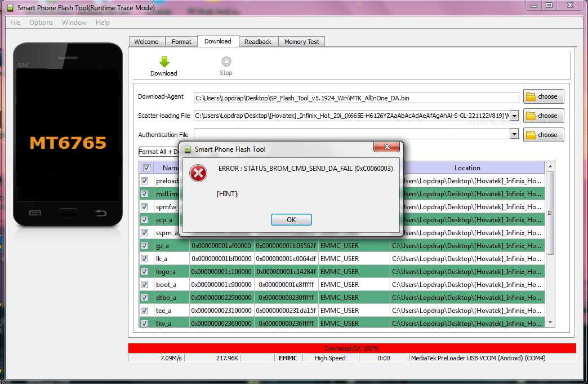Click the error dialog's title bar icon

[x=188, y=149]
